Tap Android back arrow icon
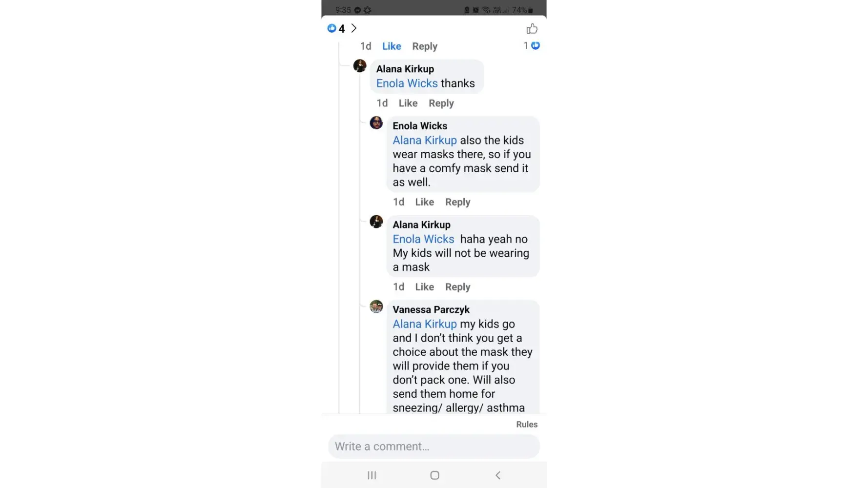 click(498, 475)
